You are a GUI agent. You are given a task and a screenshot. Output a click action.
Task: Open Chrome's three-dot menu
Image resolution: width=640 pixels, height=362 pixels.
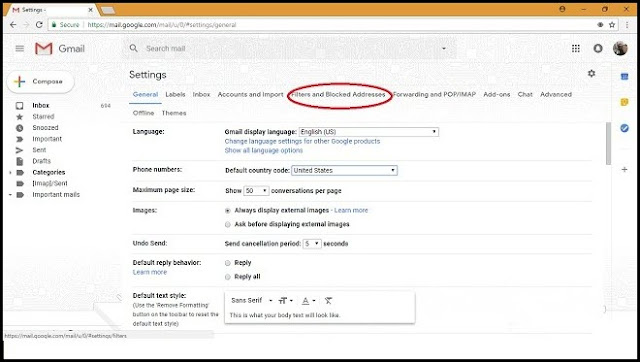tap(627, 24)
